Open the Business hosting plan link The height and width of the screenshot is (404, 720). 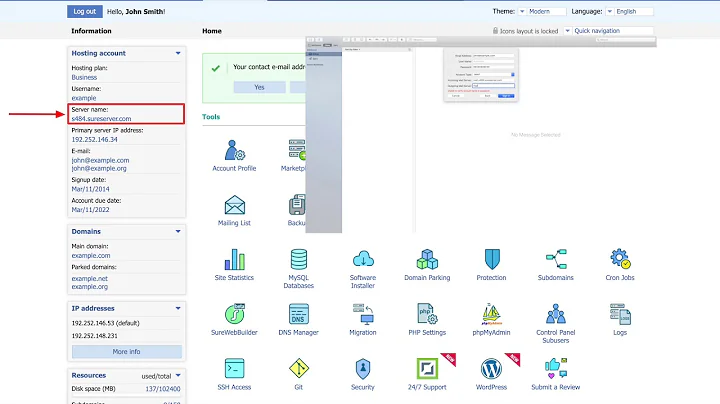tap(84, 78)
